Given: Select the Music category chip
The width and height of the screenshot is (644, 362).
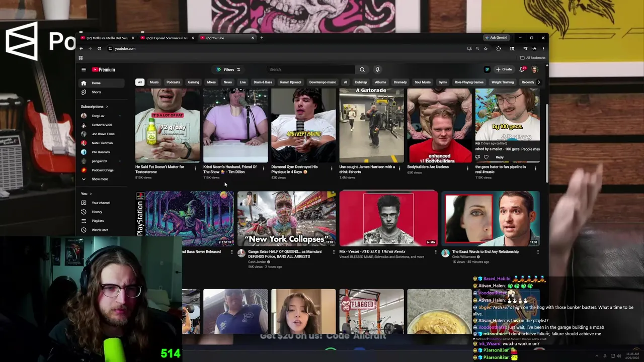Looking at the screenshot, I should click(x=154, y=82).
